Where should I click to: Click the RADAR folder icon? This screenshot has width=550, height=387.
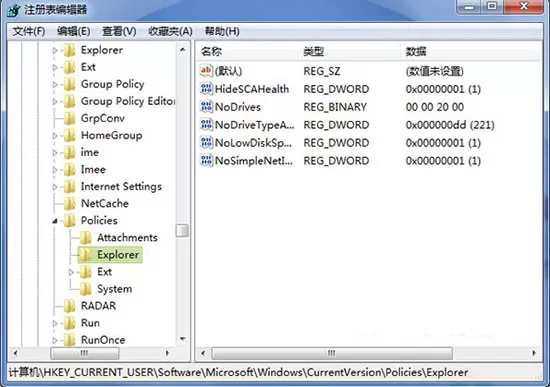pyautogui.click(x=70, y=306)
